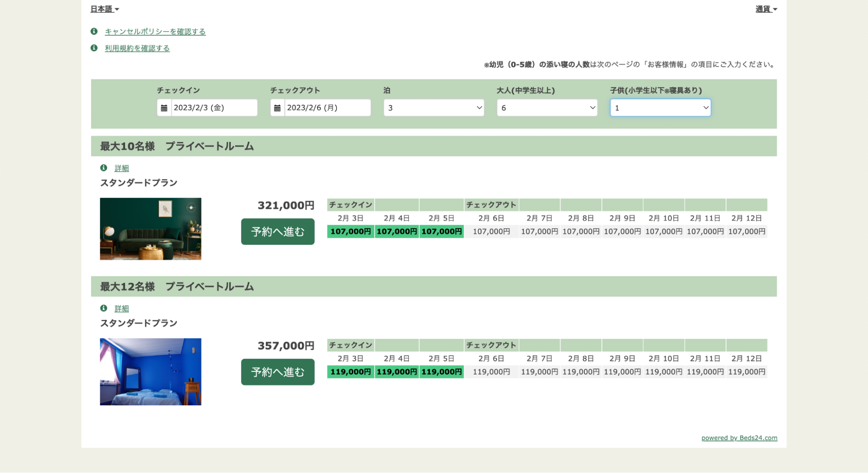Open 詳細 link for the 10-guest room
868x473 pixels.
122,168
